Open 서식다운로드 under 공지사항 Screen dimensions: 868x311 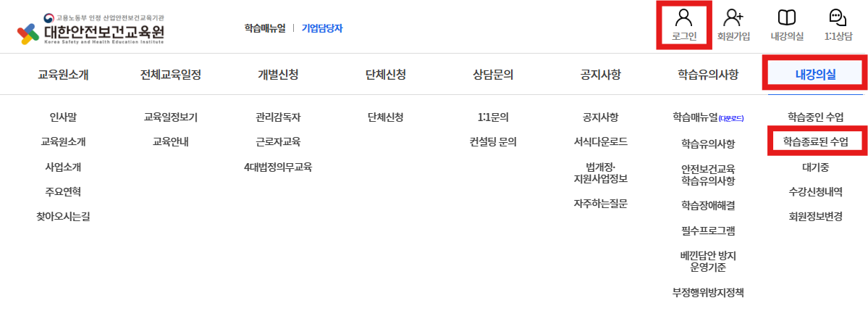coord(601,142)
